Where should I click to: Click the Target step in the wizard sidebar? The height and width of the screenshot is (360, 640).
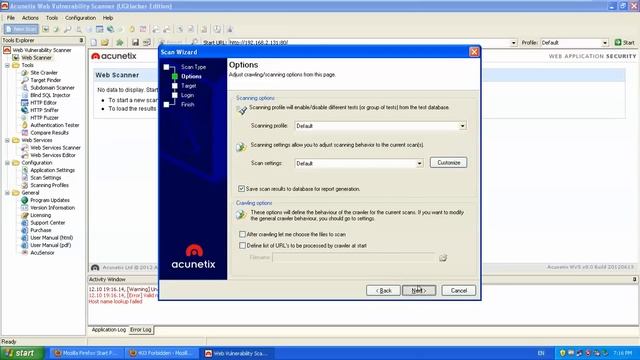[x=189, y=86]
